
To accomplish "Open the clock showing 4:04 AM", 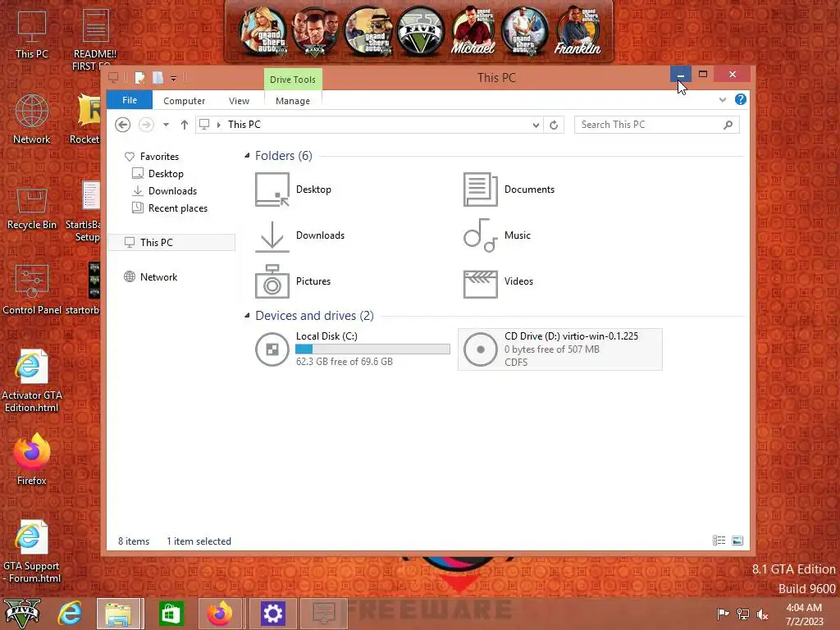I will pyautogui.click(x=804, y=614).
